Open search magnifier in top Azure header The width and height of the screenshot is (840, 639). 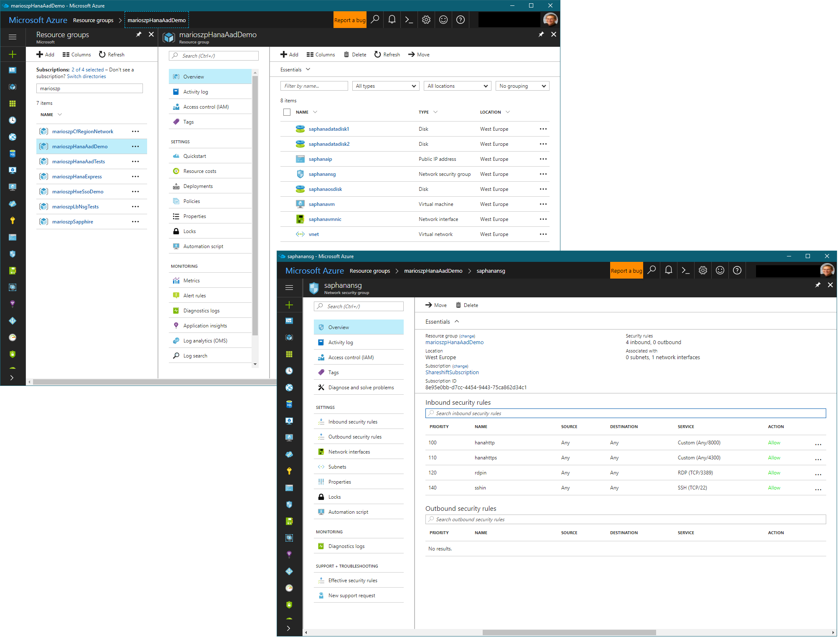375,20
